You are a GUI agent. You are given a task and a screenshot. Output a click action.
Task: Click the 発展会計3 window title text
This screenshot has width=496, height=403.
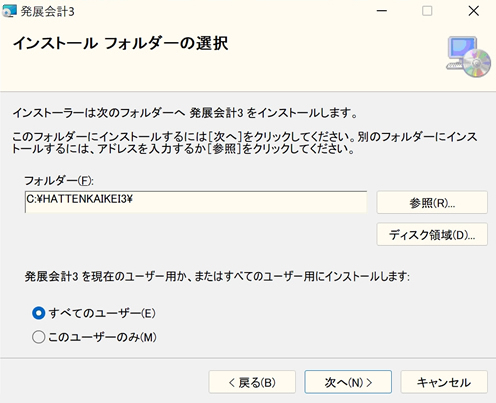47,12
